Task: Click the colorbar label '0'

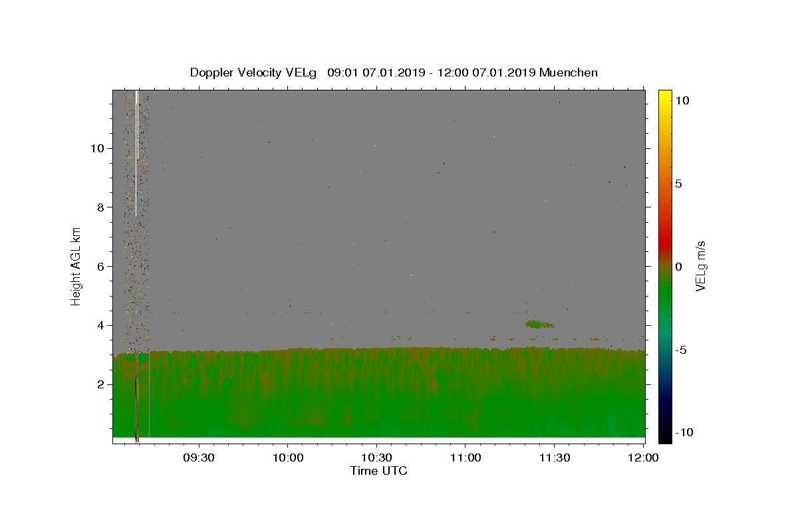Action: [678, 267]
